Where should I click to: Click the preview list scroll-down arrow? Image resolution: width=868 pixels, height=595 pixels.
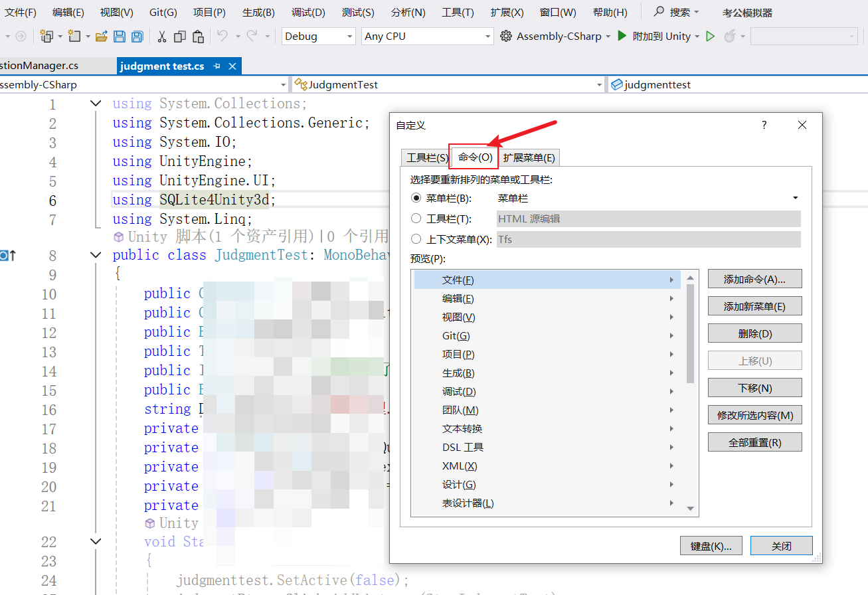tap(690, 509)
